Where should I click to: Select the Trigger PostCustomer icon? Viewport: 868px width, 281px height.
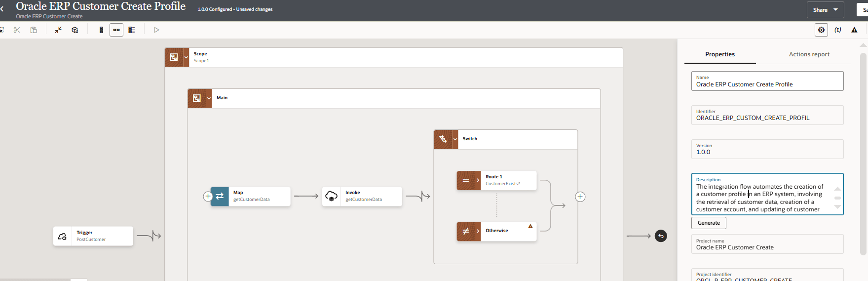(63, 236)
